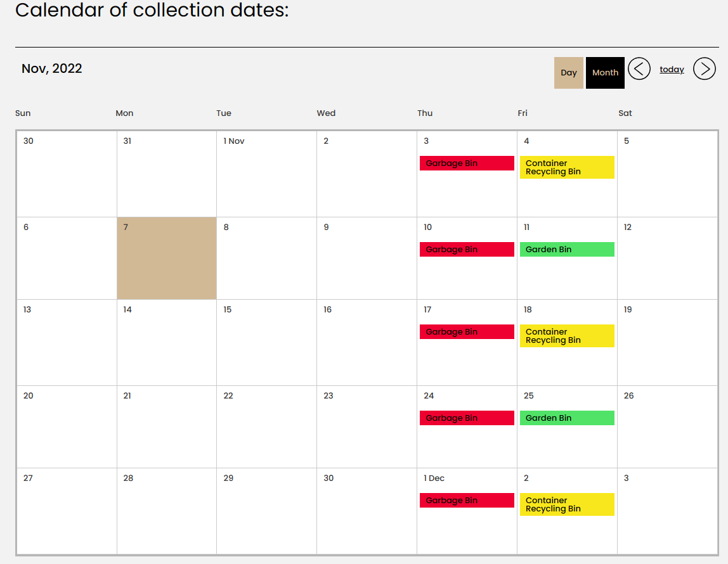Select Container Recycling Bin on December 2
This screenshot has height=564, width=728.
click(567, 504)
